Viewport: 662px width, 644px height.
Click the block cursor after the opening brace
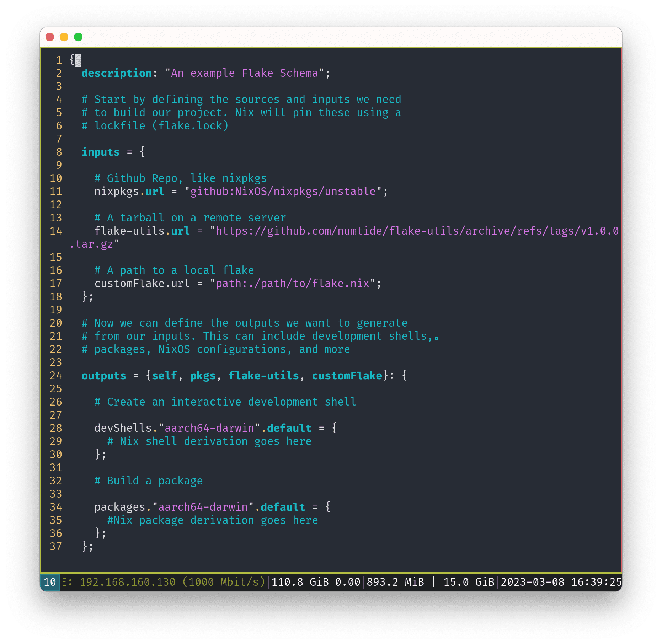coord(78,60)
